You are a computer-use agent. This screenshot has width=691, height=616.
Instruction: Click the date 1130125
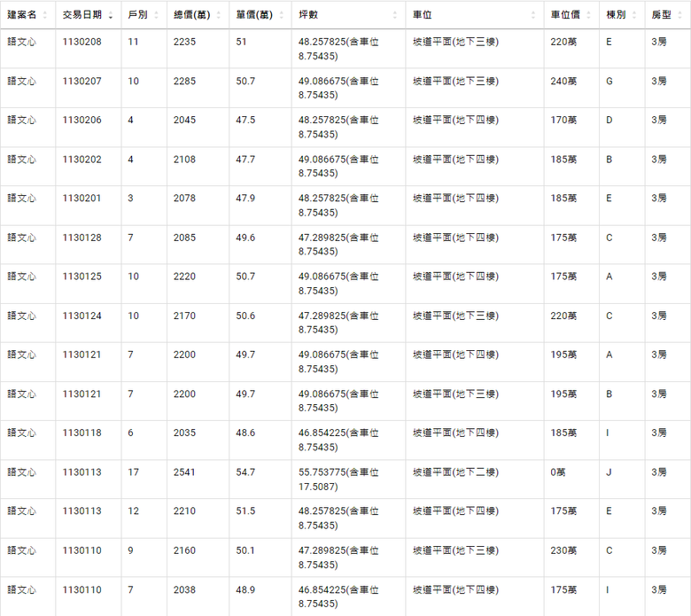[82, 277]
